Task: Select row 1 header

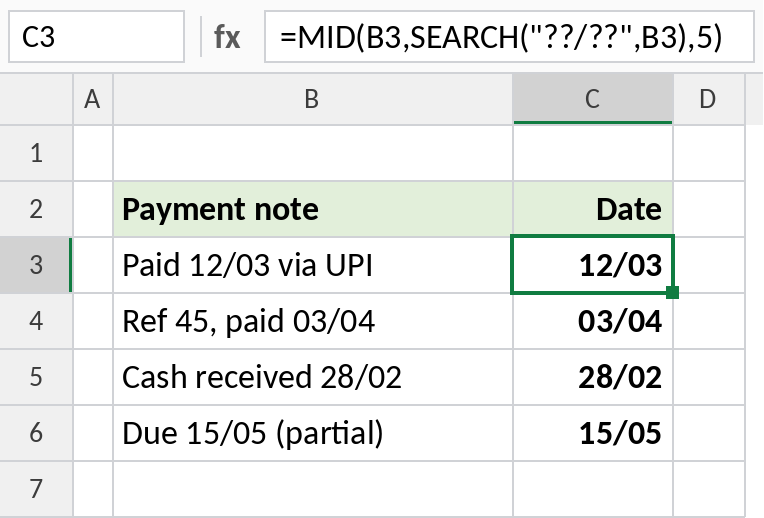Action: (36, 153)
